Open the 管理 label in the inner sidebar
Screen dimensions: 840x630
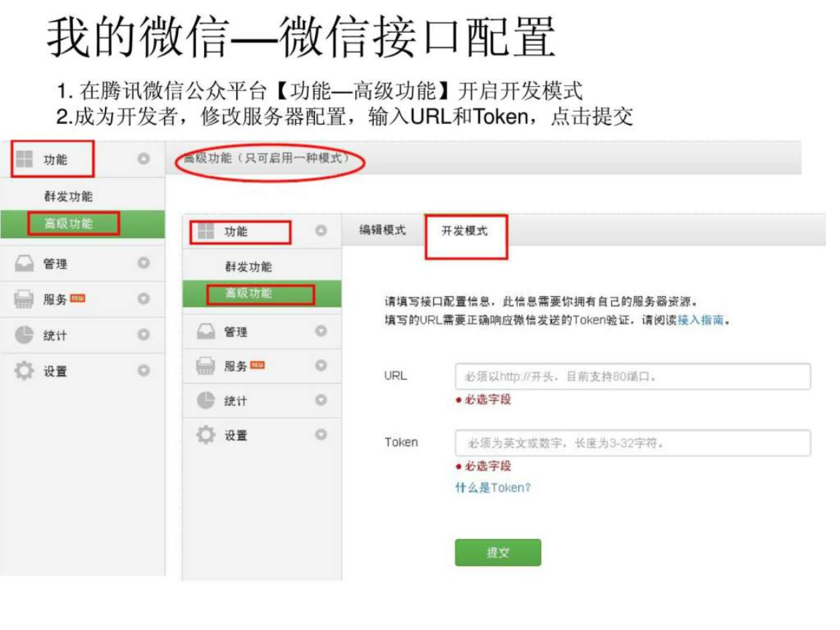click(x=236, y=332)
